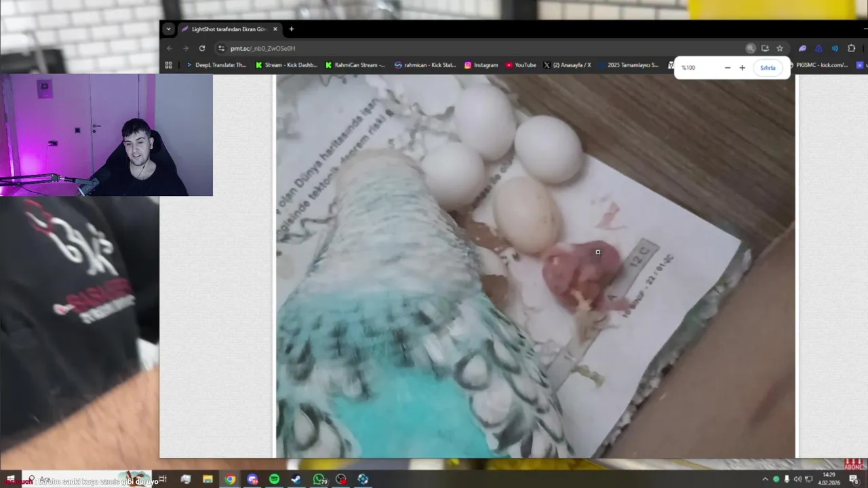Open the rahmican - Kick Stat bookmark

425,65
